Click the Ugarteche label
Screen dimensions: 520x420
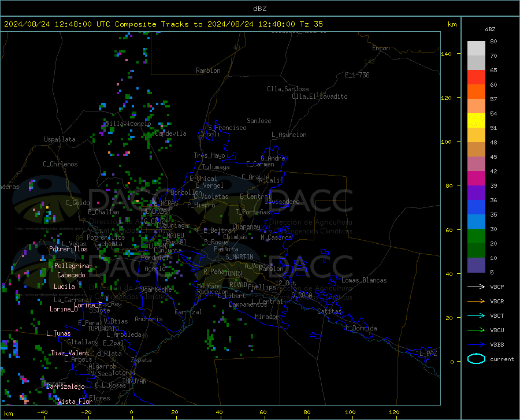(x=156, y=289)
